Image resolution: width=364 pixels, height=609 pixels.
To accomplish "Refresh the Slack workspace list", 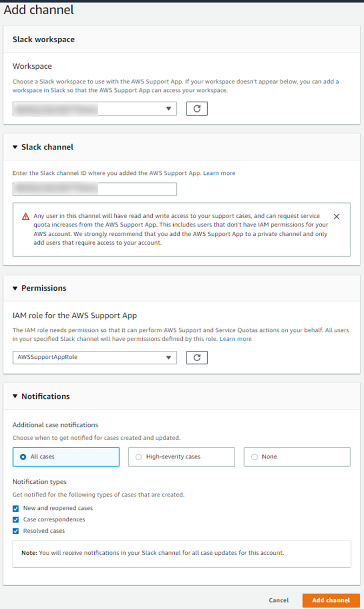I will [197, 109].
